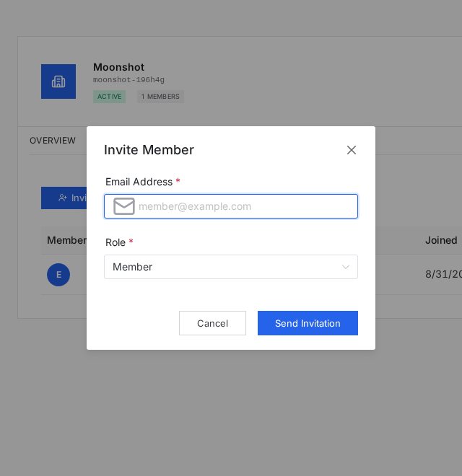
Task: Click the moonshot-196h4g slug text
Action: click(129, 80)
